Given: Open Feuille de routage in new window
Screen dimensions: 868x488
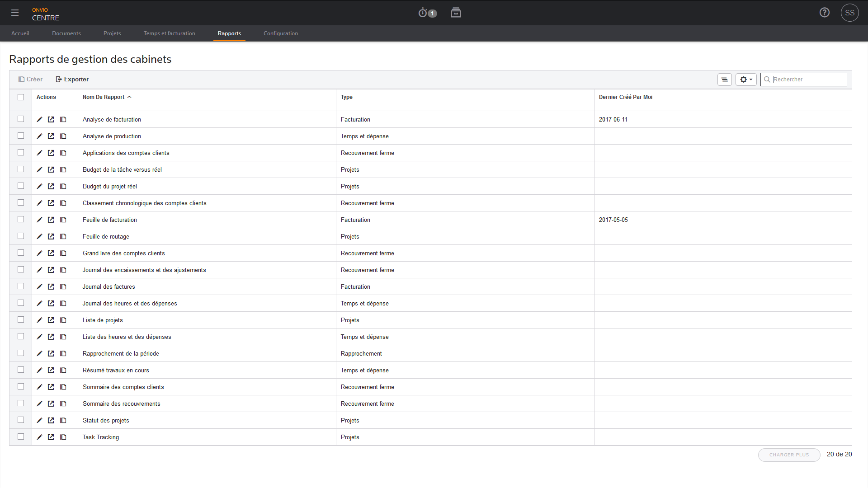Looking at the screenshot, I should pyautogui.click(x=51, y=236).
